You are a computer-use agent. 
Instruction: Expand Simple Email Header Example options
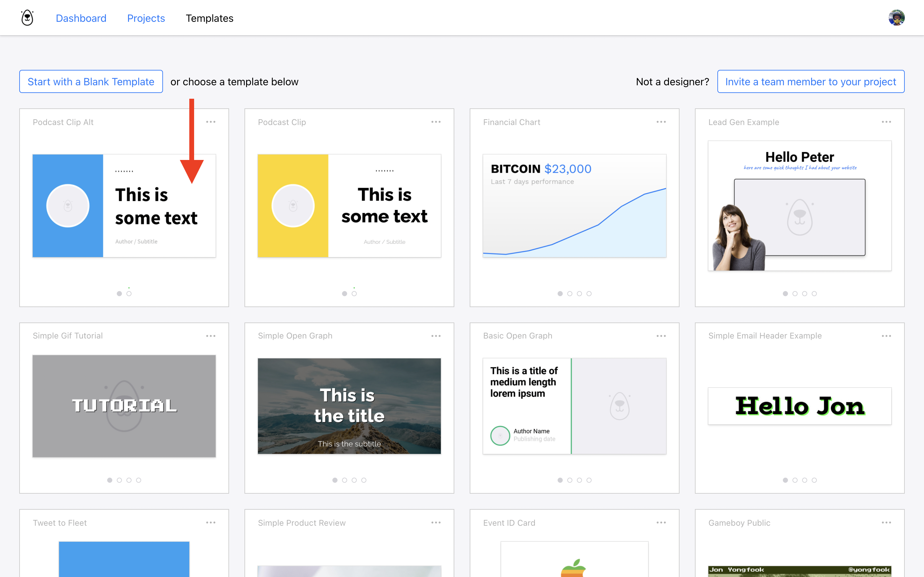(886, 336)
